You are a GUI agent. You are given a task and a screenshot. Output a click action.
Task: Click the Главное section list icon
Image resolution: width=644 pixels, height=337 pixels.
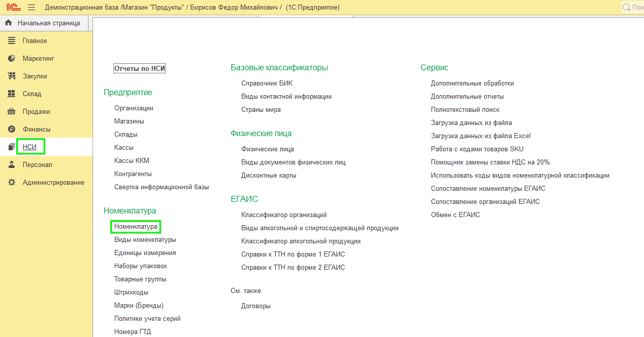click(12, 40)
